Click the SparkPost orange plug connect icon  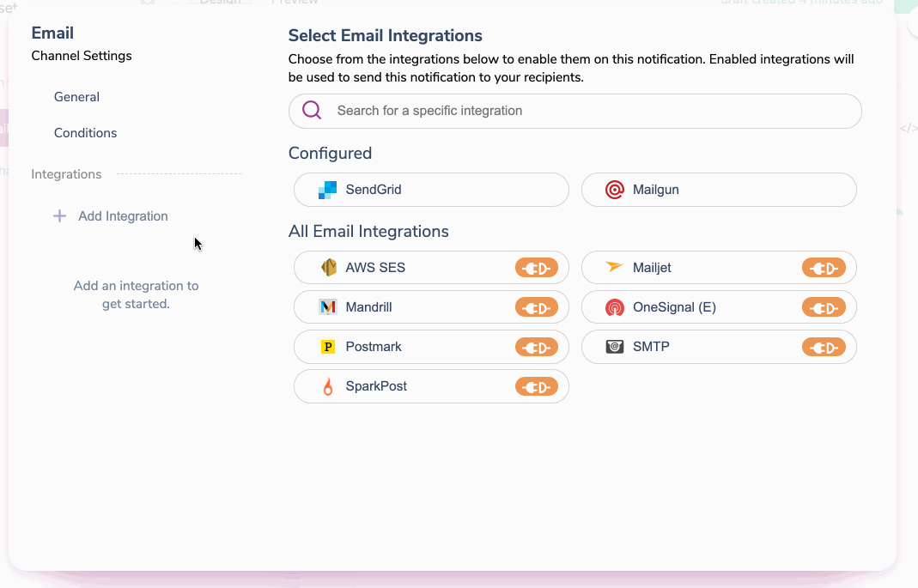[x=536, y=387]
